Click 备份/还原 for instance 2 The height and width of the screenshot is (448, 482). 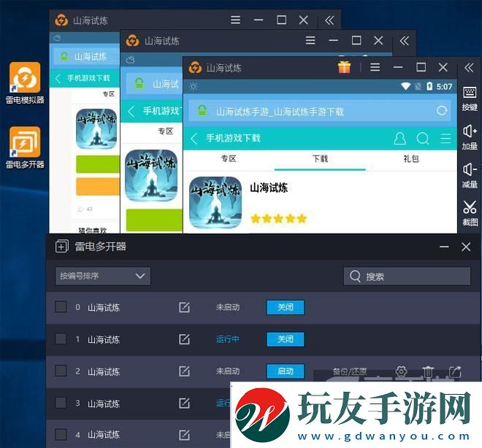pos(350,371)
